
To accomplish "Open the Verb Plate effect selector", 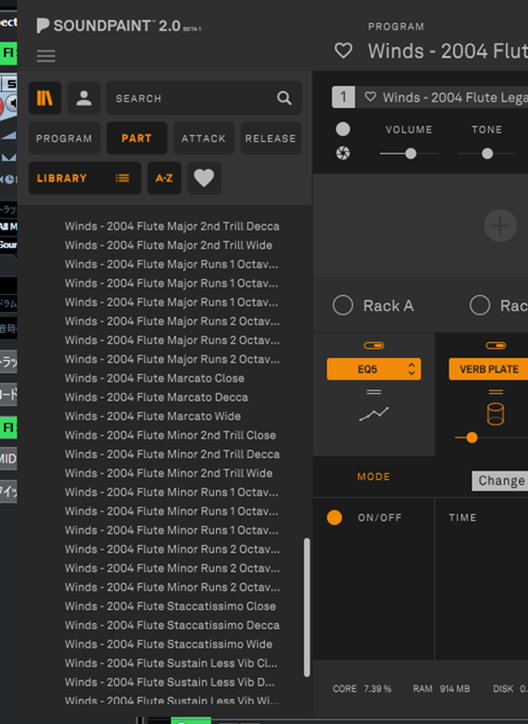I will pos(489,369).
